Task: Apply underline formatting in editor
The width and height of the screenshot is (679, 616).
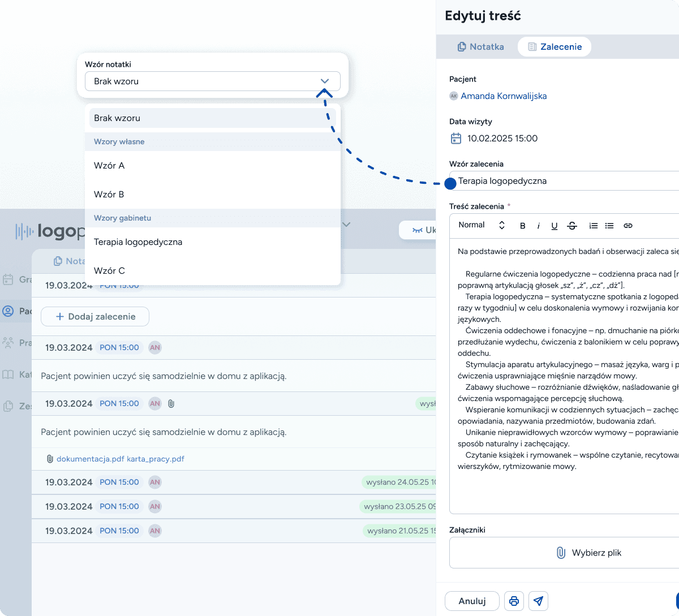Action: pos(555,226)
